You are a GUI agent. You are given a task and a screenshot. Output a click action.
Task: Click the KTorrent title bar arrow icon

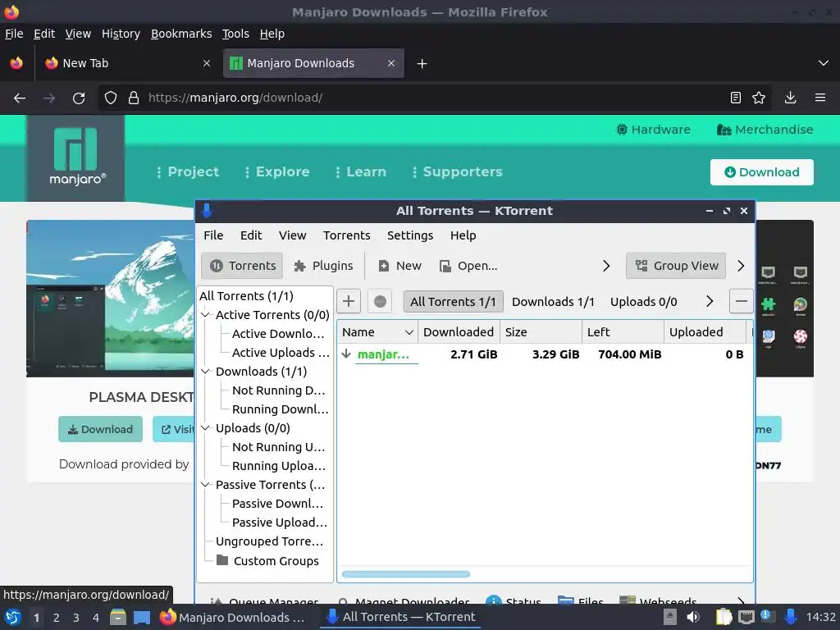click(x=207, y=211)
